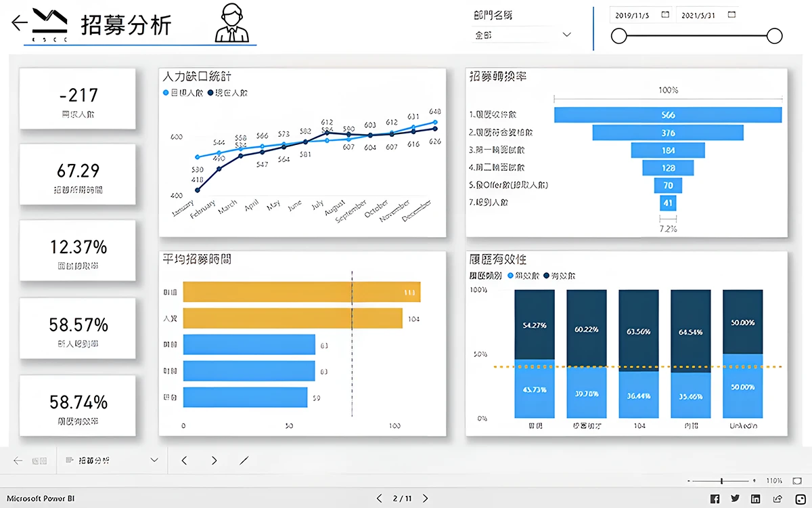Viewport: 812px width, 508px height.
Task: Share the report on Facebook
Action: (715, 499)
